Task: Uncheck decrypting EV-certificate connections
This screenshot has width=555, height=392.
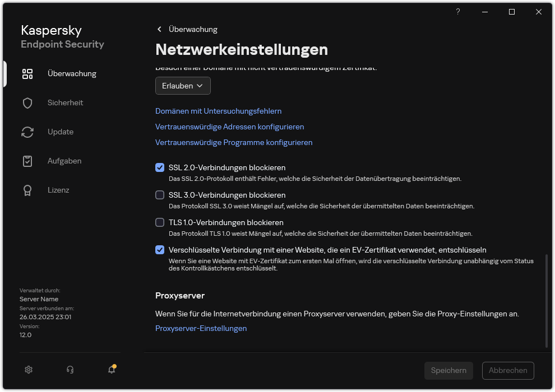Action: (160, 250)
